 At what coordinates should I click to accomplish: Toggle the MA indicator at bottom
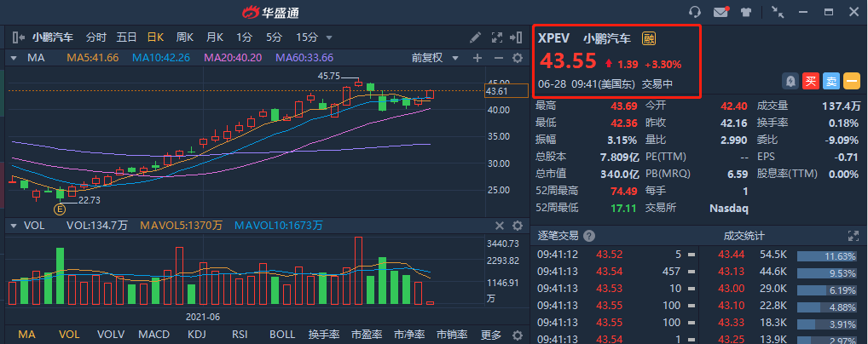(x=26, y=335)
